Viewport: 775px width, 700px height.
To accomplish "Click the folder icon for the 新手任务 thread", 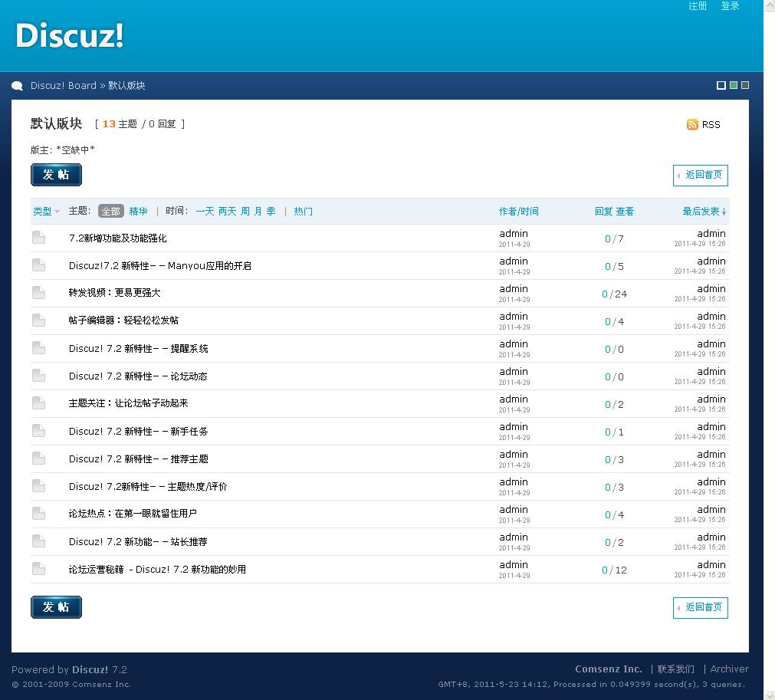I will coord(38,431).
